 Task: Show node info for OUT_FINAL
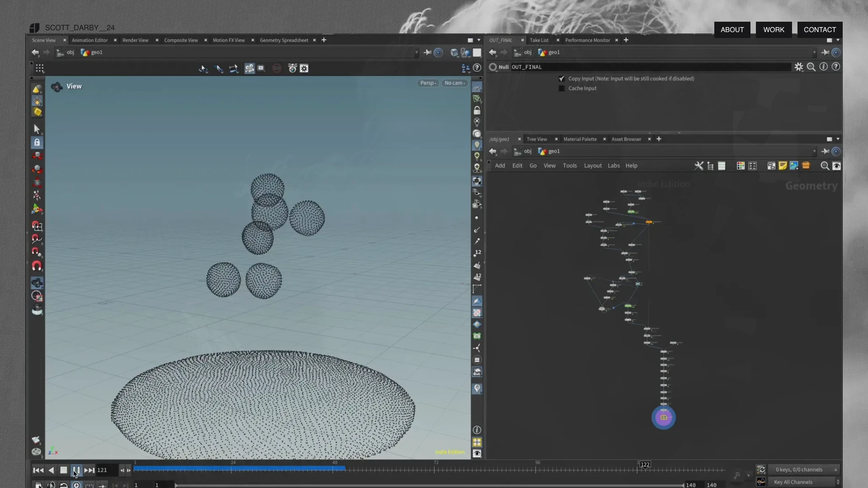tap(823, 67)
